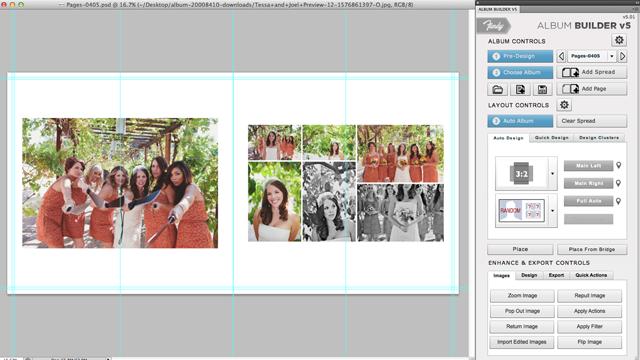Click the open folder icon button
The height and width of the screenshot is (360, 640).
pyautogui.click(x=498, y=89)
